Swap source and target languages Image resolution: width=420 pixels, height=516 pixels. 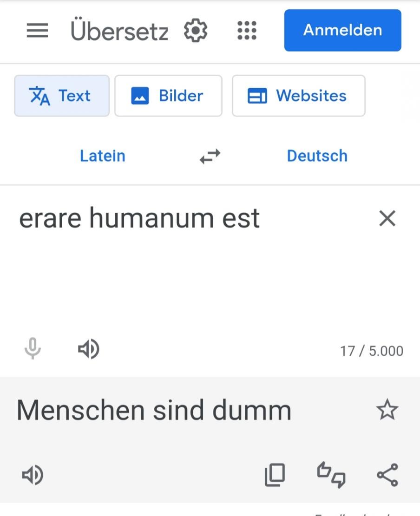[x=210, y=157]
